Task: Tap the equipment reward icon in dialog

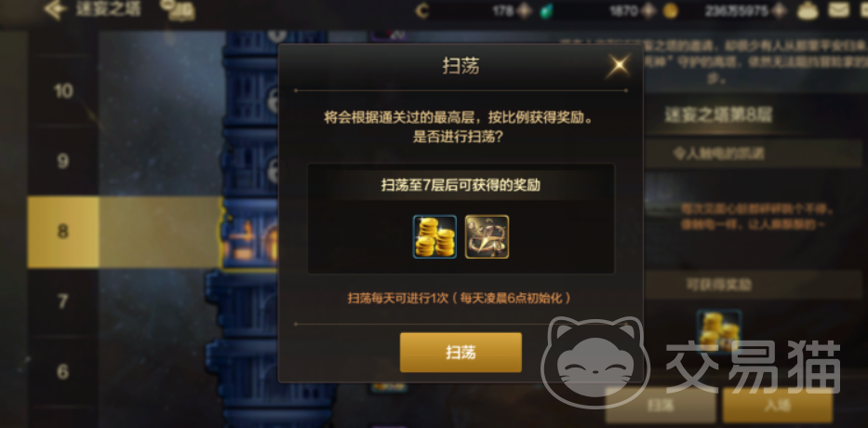Action: click(x=487, y=237)
